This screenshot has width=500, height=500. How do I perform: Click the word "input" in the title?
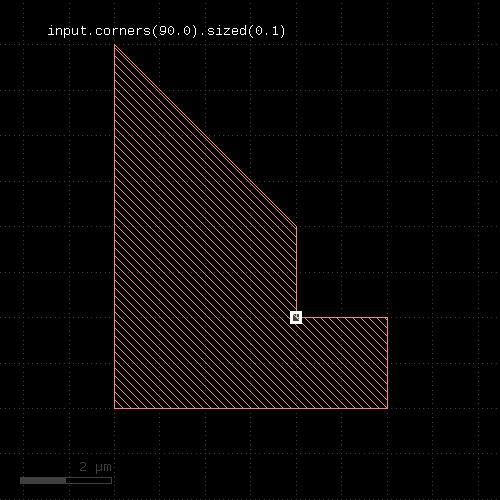click(x=67, y=31)
